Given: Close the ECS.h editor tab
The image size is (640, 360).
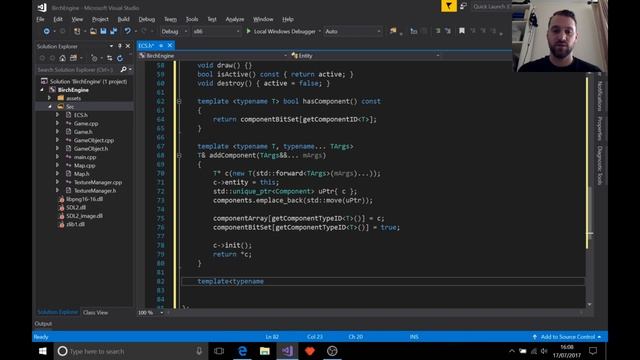Looking at the screenshot, I should click(x=170, y=45).
